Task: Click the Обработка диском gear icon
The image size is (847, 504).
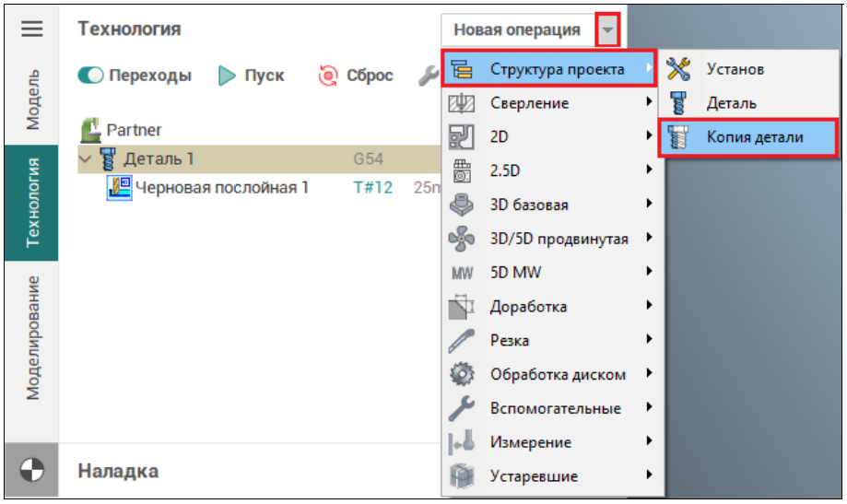Action: point(461,375)
